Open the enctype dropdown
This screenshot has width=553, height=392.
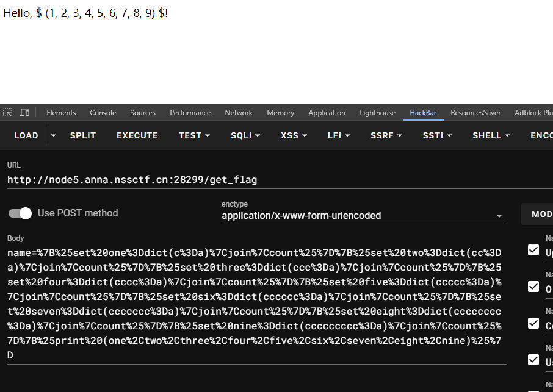point(364,216)
